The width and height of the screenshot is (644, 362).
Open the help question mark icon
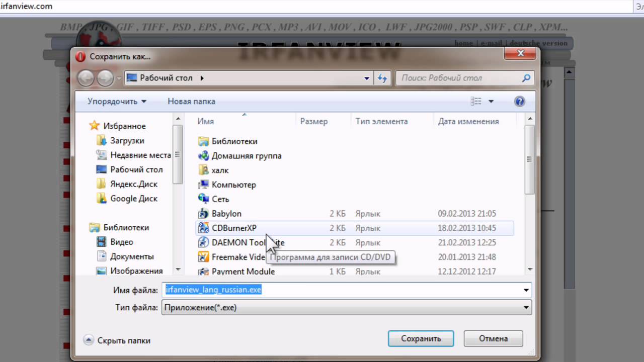coord(520,102)
